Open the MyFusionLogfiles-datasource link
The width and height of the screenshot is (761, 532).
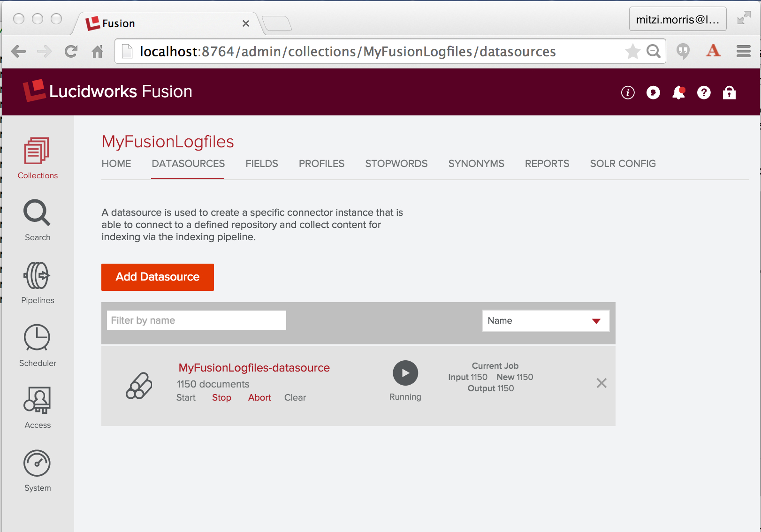point(254,368)
